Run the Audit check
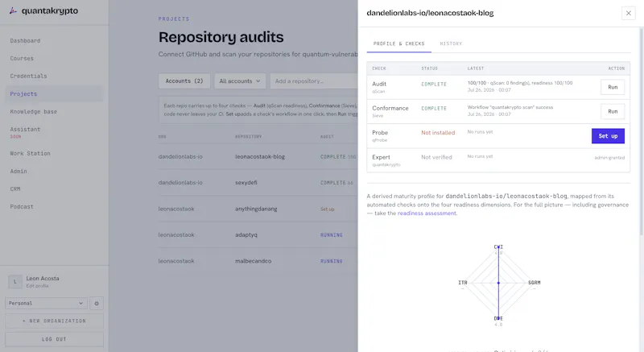 [613, 87]
